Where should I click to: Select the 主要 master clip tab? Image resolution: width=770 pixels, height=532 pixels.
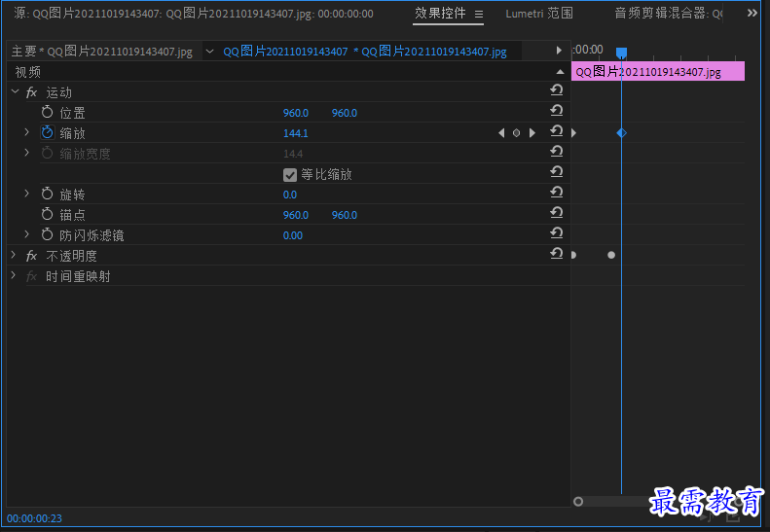tap(102, 51)
